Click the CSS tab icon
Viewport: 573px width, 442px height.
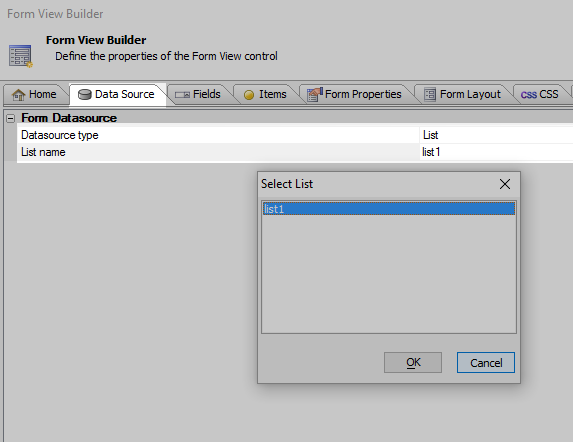coord(528,95)
